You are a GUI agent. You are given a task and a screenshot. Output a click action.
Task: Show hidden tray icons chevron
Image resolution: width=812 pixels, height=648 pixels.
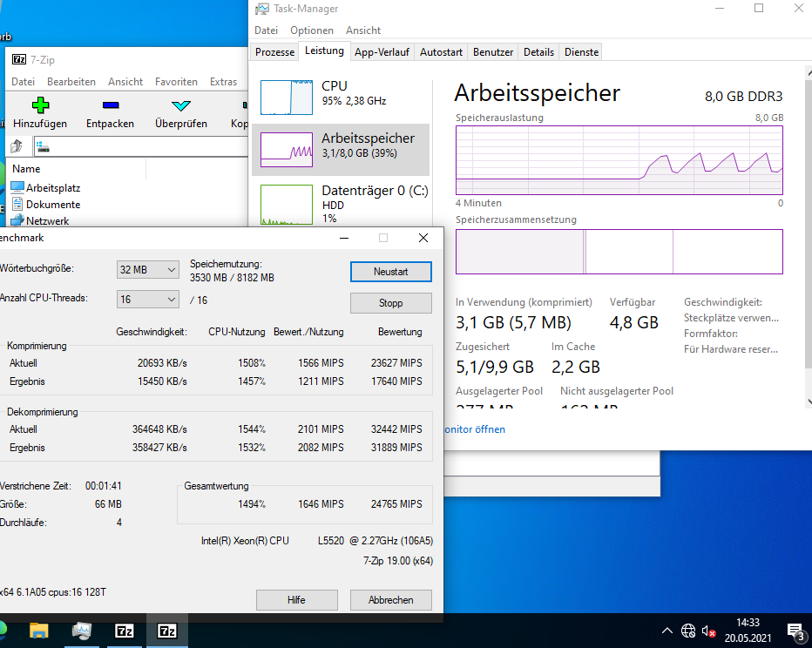[667, 631]
